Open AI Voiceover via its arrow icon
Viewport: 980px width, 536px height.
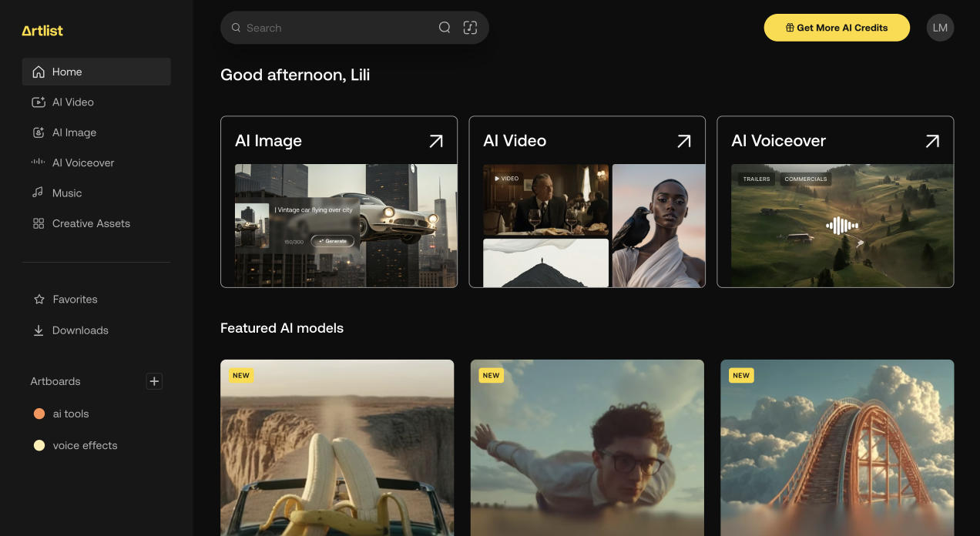click(x=931, y=141)
